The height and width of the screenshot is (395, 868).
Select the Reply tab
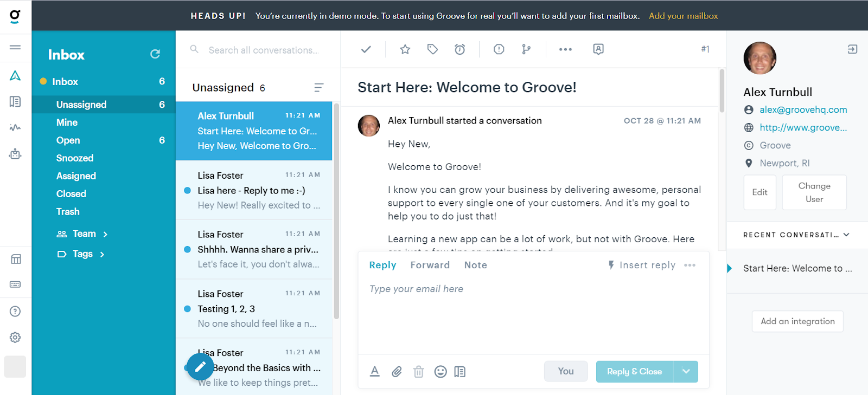point(382,266)
